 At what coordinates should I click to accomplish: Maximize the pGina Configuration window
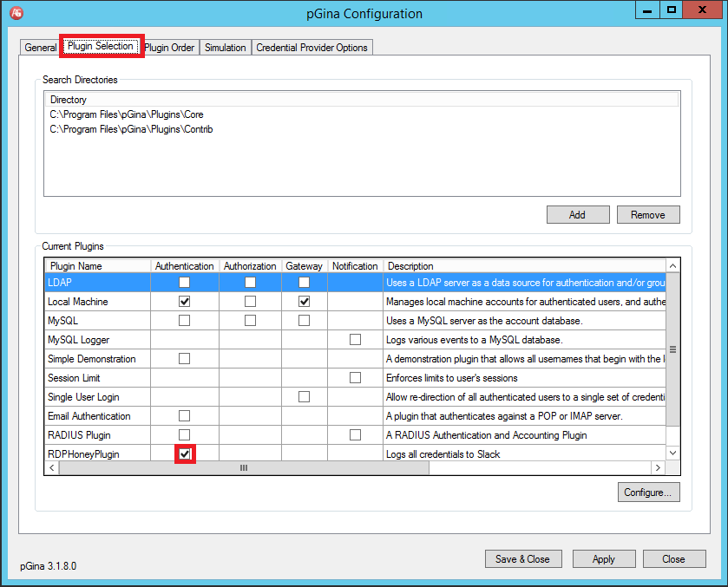(x=672, y=10)
